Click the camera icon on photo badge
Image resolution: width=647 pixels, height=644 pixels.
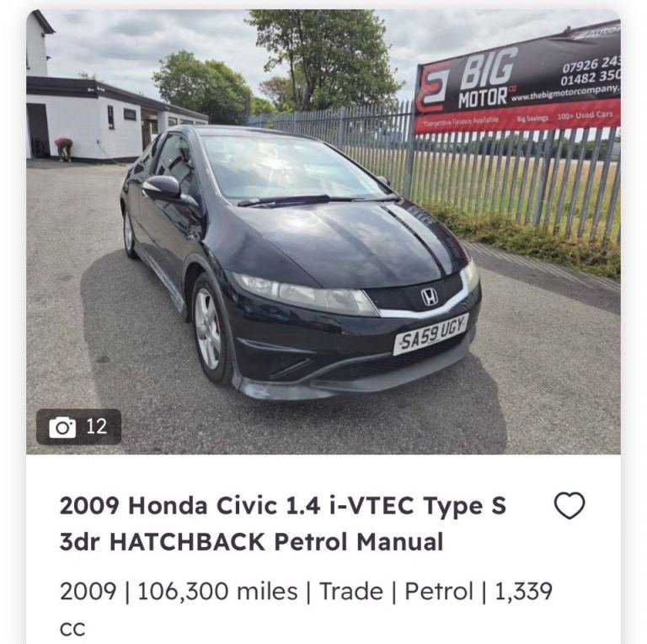click(62, 427)
